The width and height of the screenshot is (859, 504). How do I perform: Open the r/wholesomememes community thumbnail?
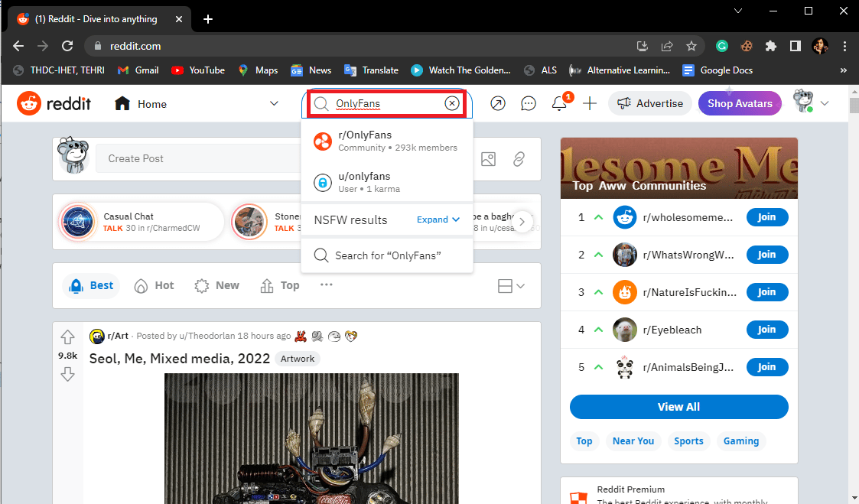coord(625,217)
